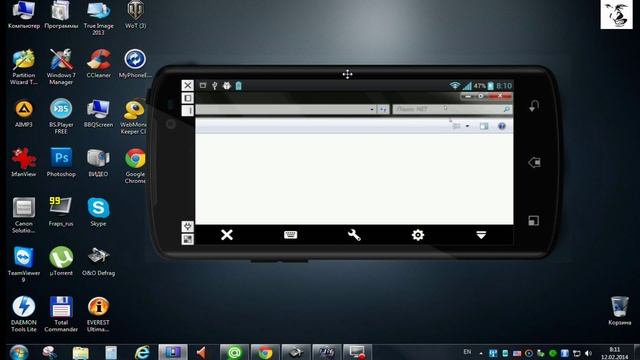
Task: Open BS.Player FREE desktop icon
Action: click(61, 116)
